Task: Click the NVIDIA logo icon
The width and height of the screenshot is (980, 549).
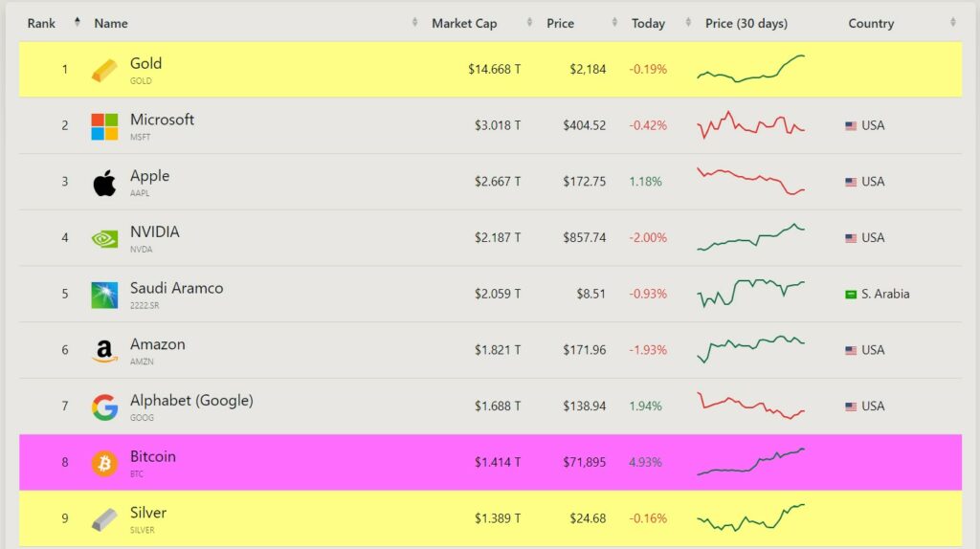Action: pos(104,238)
